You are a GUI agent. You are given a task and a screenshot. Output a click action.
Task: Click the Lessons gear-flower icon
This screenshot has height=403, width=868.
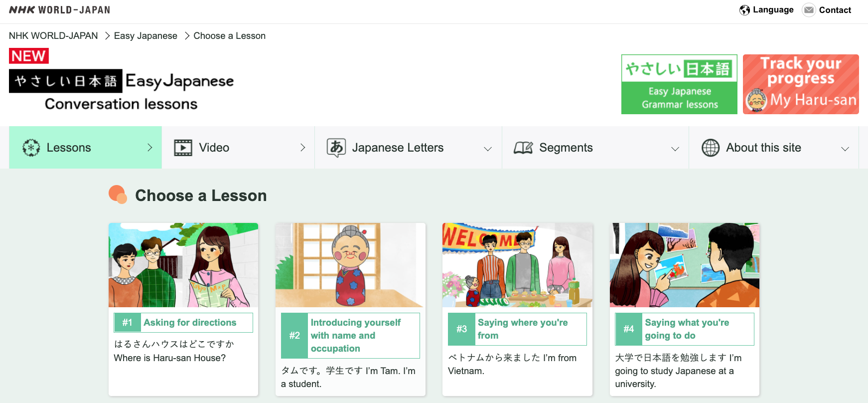pyautogui.click(x=31, y=148)
